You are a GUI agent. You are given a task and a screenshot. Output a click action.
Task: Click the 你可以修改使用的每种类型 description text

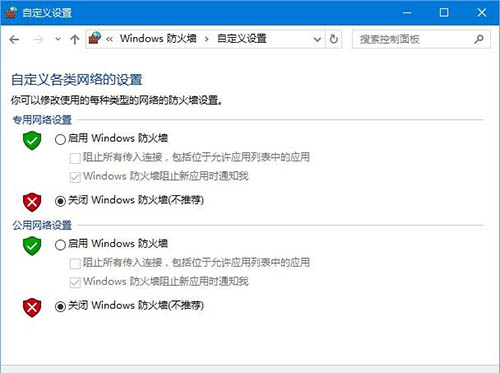click(116, 100)
